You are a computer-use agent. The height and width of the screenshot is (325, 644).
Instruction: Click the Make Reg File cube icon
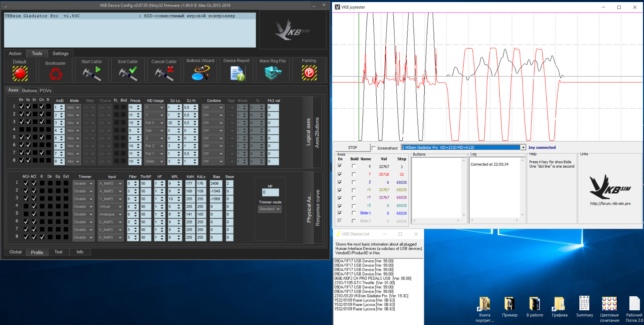point(273,73)
